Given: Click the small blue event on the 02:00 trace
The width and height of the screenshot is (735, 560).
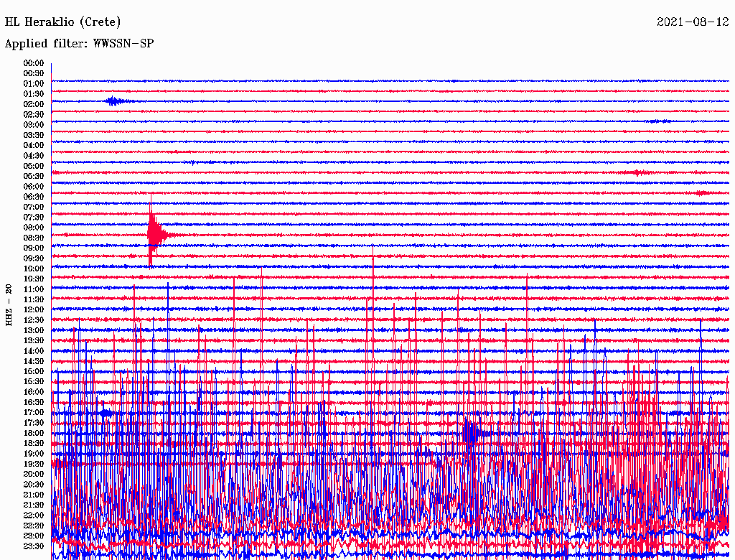Looking at the screenshot, I should click(115, 101).
